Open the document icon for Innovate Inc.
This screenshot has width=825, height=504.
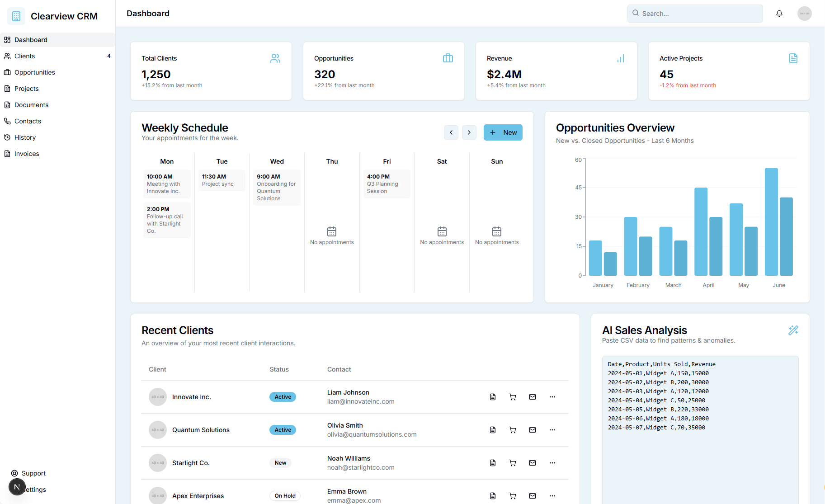coord(492,397)
